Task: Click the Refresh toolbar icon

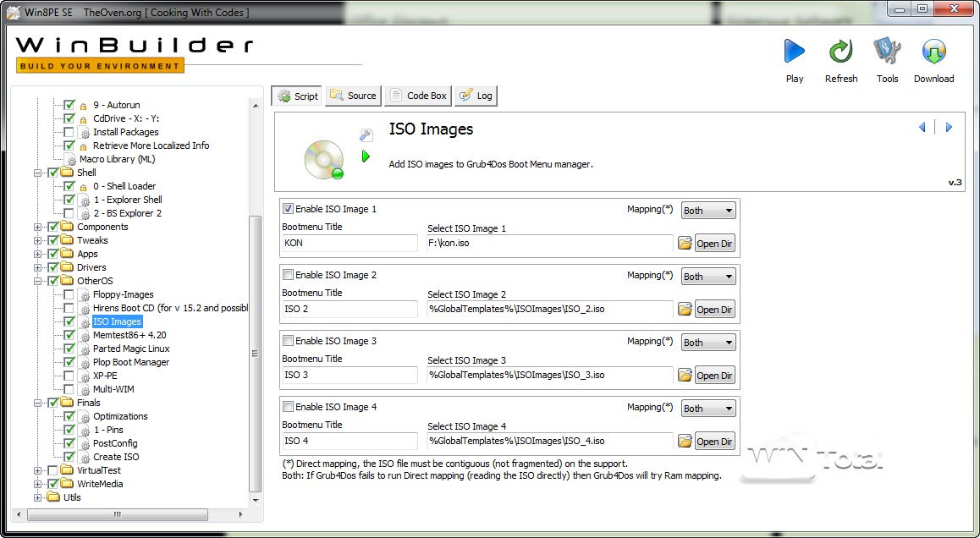Action: (840, 52)
